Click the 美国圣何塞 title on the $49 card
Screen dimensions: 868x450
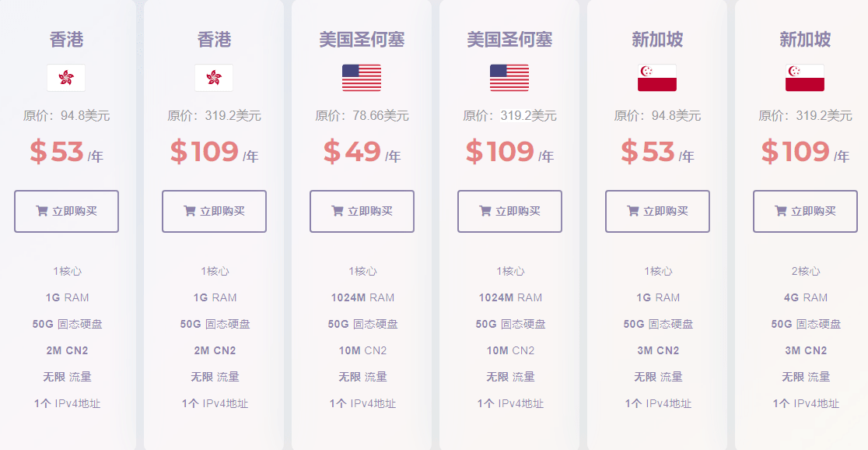(x=362, y=40)
